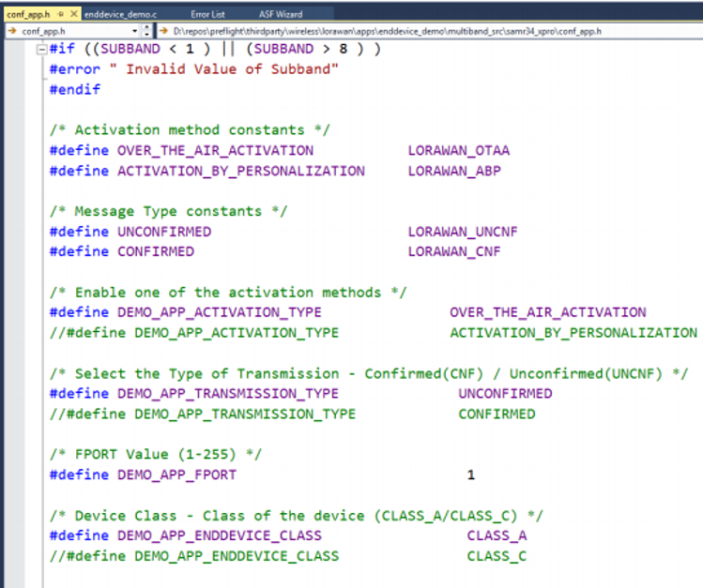Click the ACTIVATION_BY_PERSONALIZATION define name
Screen dimensions: 703x588
click(241, 171)
